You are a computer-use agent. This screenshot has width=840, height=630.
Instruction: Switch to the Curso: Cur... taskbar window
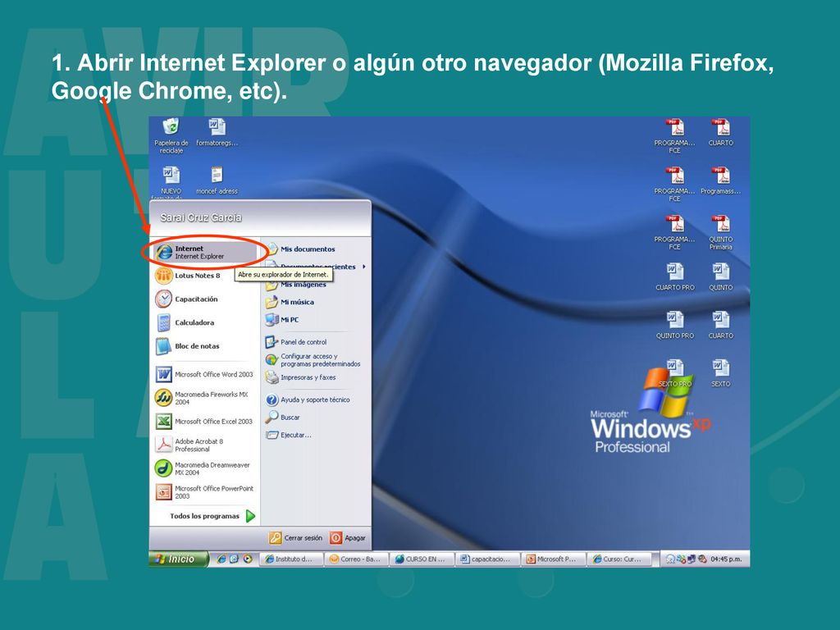tap(619, 559)
